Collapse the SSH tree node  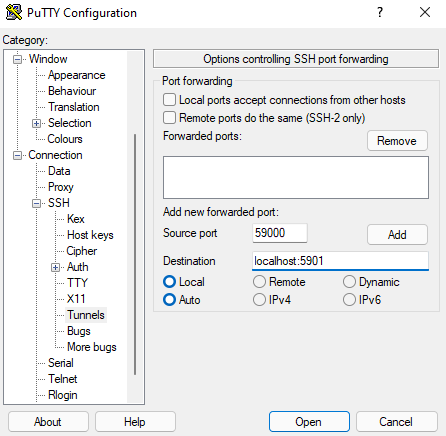point(36,203)
